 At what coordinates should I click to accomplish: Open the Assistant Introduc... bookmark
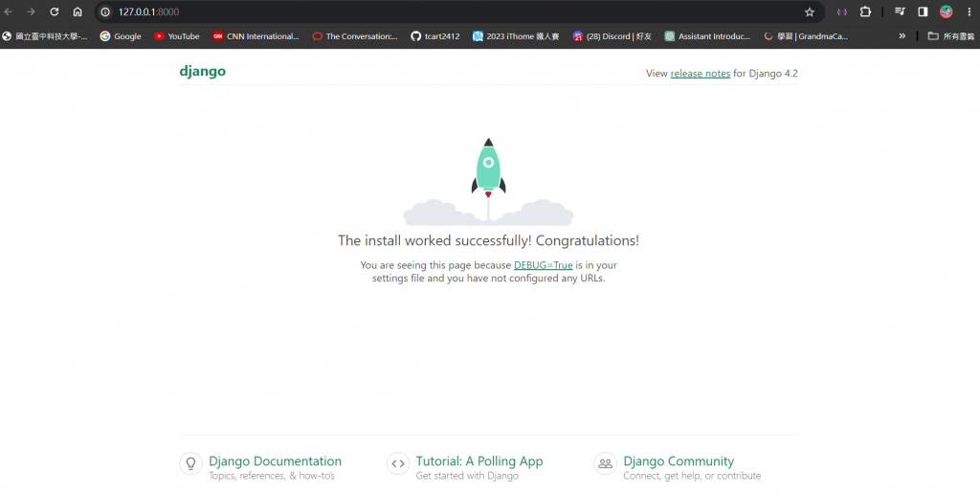pyautogui.click(x=707, y=36)
